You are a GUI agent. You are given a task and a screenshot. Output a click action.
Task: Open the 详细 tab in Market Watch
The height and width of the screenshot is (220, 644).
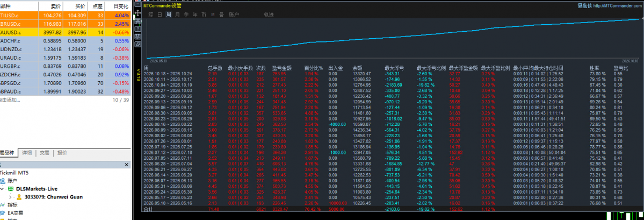click(27, 153)
